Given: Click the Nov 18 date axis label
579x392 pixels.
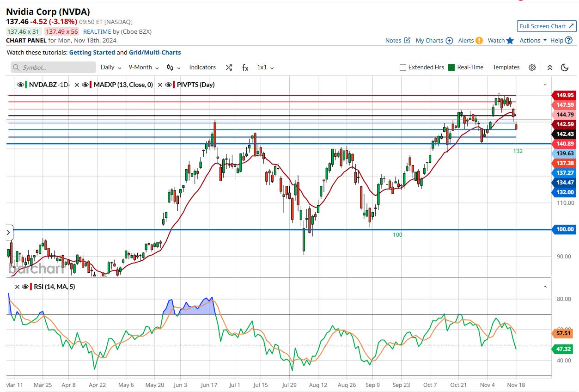Looking at the screenshot, I should [x=516, y=385].
